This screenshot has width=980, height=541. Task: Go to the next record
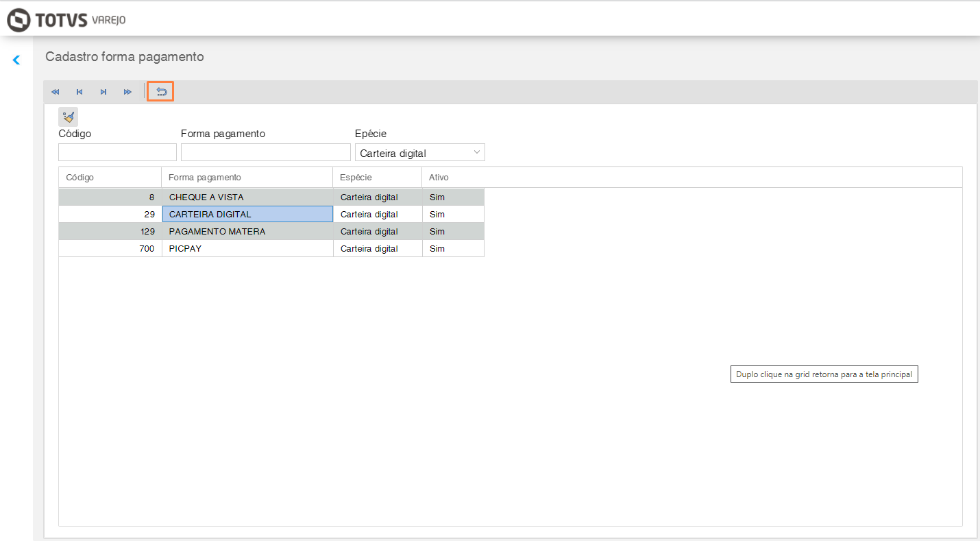point(103,92)
